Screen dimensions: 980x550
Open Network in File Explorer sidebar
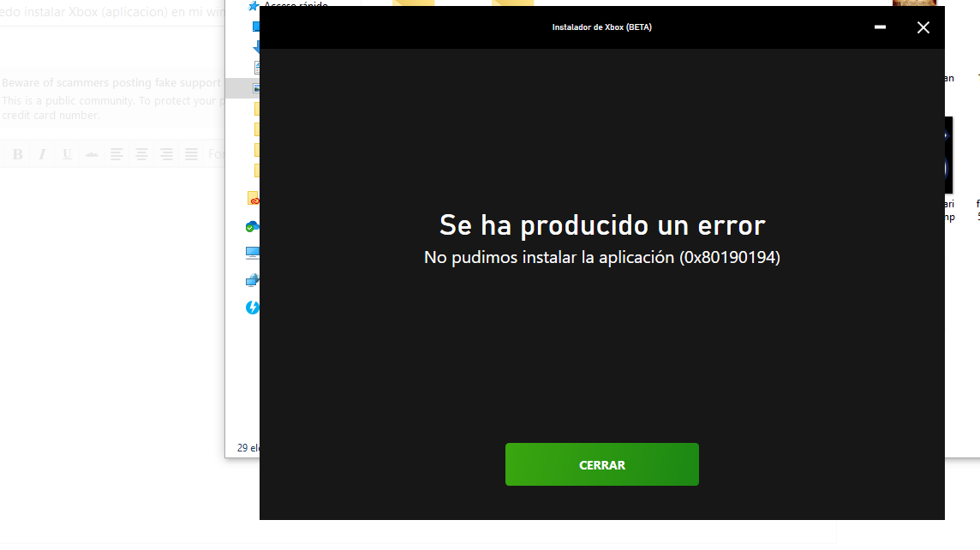[x=253, y=280]
